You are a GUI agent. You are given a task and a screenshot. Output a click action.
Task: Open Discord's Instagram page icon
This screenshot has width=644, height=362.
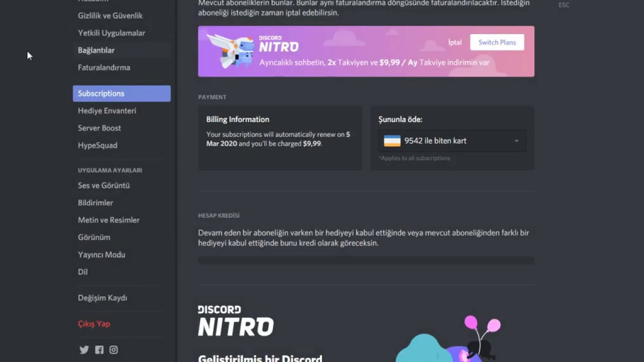114,350
